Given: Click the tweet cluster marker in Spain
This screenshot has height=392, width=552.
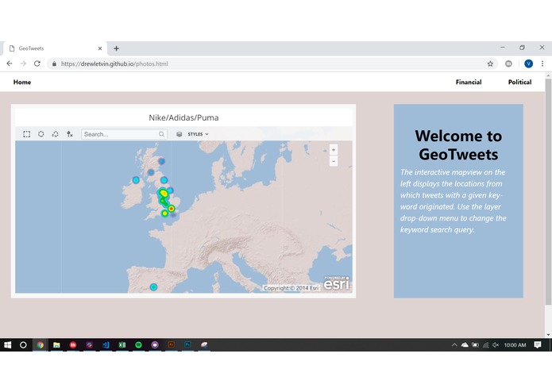Looking at the screenshot, I should [x=153, y=287].
